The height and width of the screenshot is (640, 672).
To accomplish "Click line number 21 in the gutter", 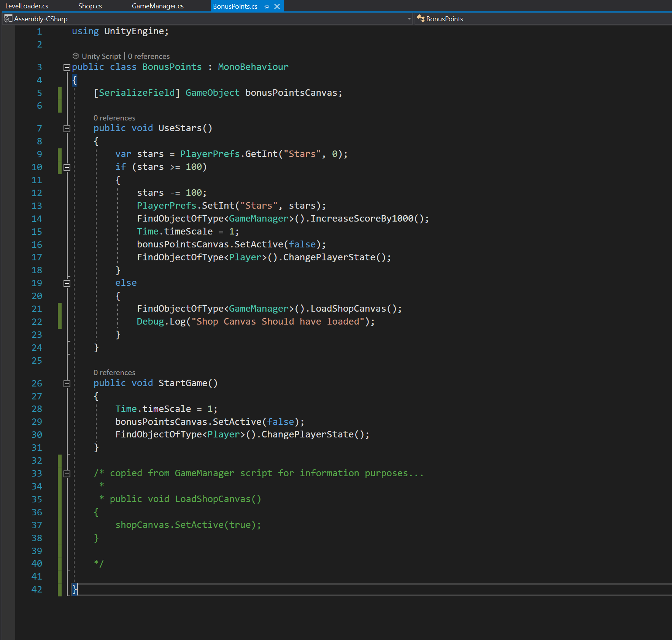I will 37,309.
